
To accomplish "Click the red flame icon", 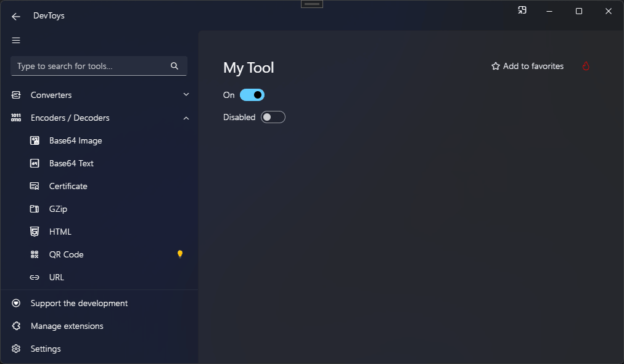I will pyautogui.click(x=586, y=66).
